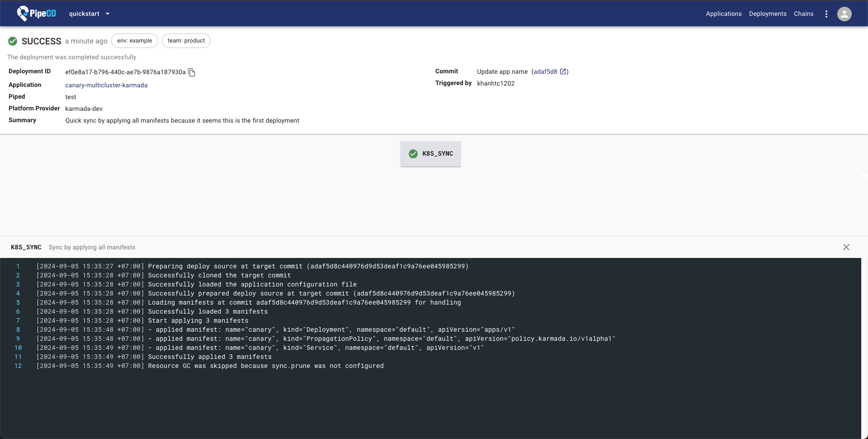
Task: Open the three-dot more options menu
Action: point(826,14)
